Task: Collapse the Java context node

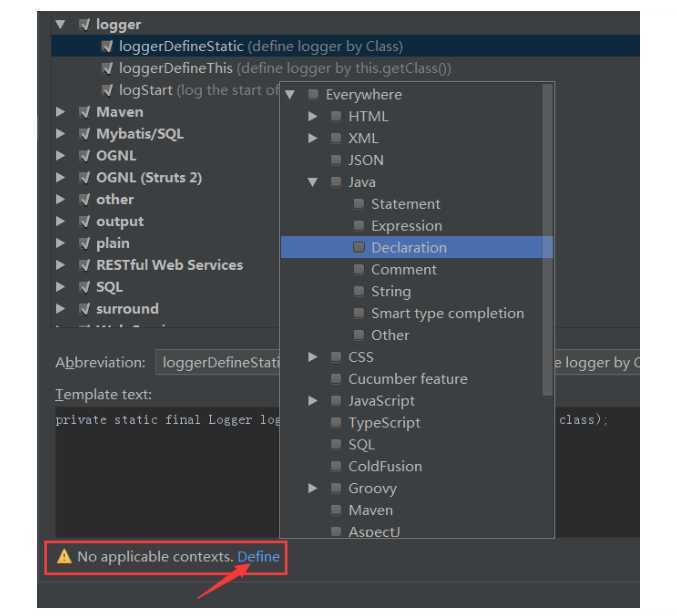Action: tap(313, 182)
